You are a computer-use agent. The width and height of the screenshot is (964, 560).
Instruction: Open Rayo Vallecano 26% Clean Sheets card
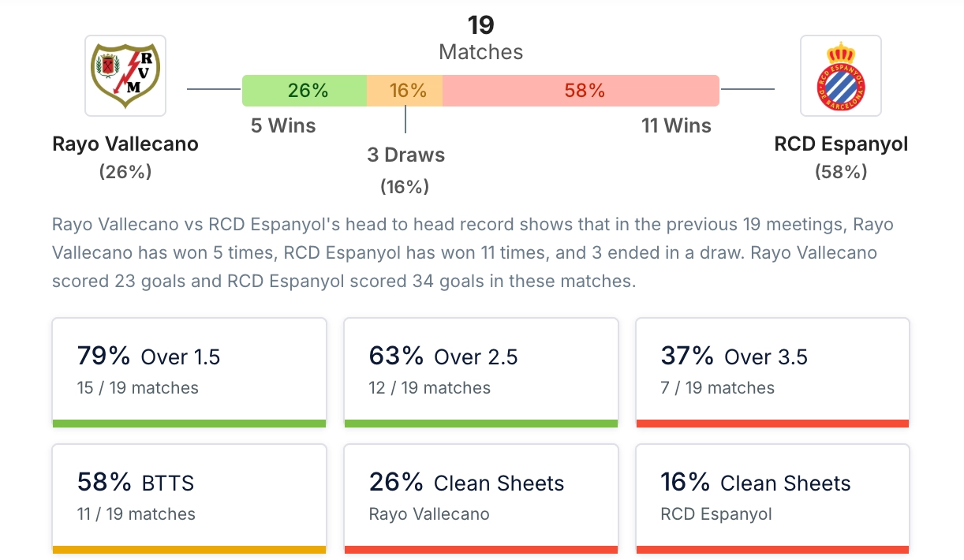tap(481, 498)
